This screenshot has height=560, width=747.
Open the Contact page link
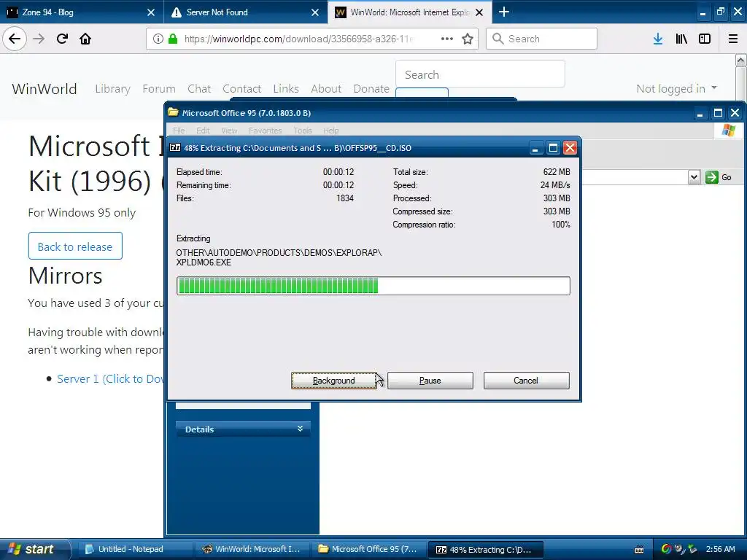coord(242,88)
